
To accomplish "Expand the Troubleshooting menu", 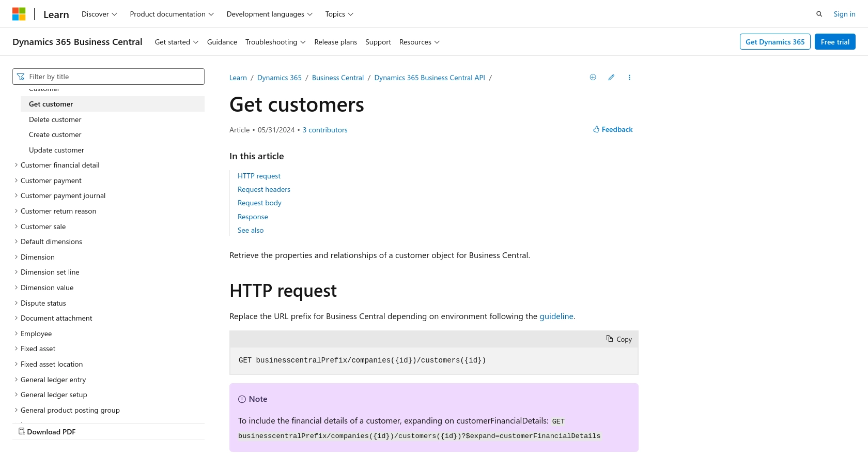I will 275,42.
